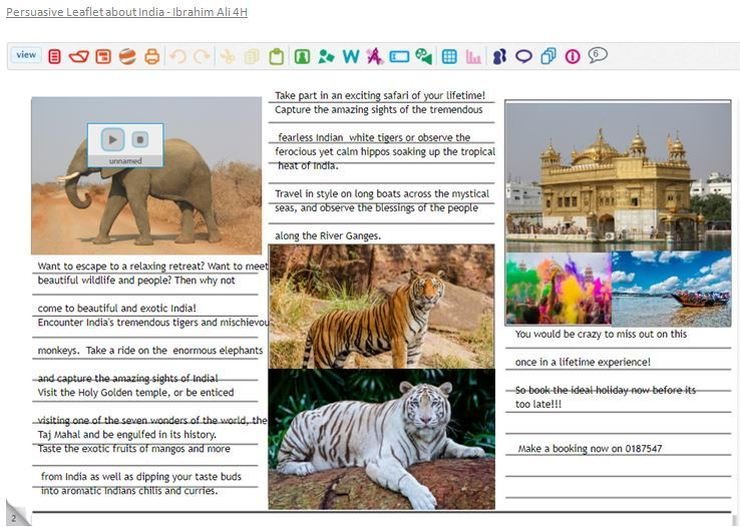
Task: Click text 'too late!!!'
Action: [538, 404]
